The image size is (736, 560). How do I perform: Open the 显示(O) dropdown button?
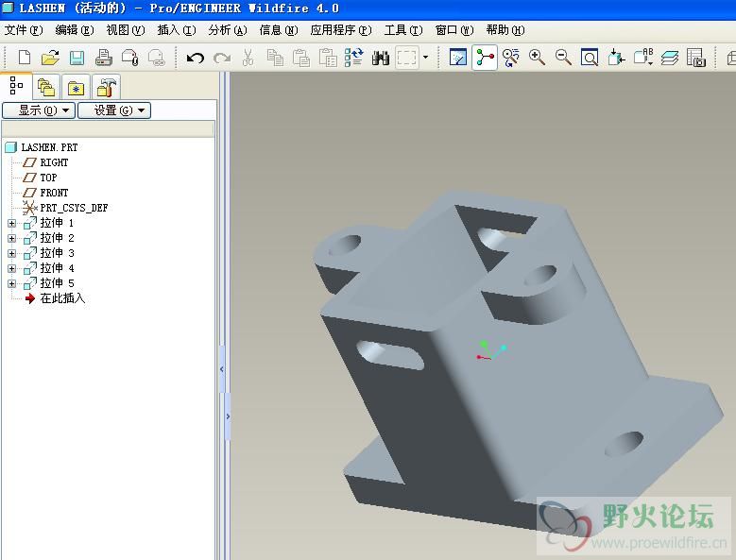tap(39, 110)
